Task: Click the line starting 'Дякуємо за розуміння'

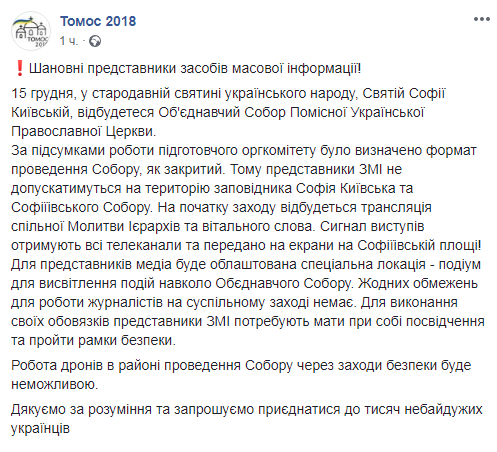Action: pos(247,409)
